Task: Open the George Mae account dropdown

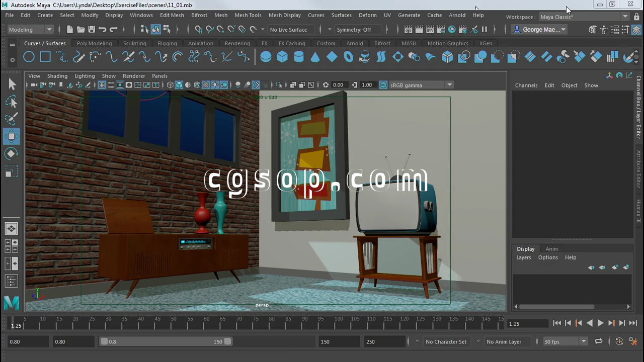Action: click(540, 30)
